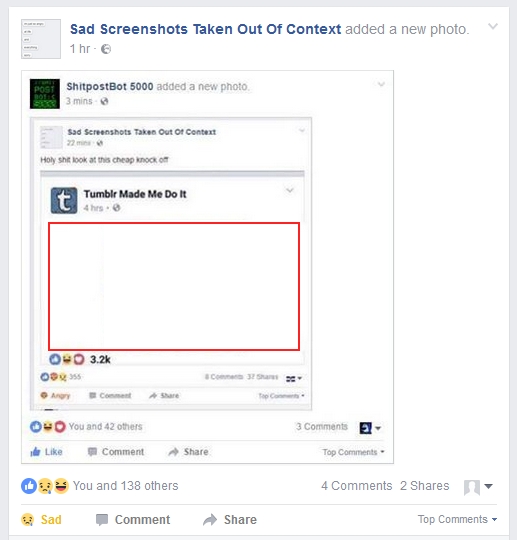517x540 pixels.
Task: Click the 1 hr timestamp of post
Action: tap(80, 49)
